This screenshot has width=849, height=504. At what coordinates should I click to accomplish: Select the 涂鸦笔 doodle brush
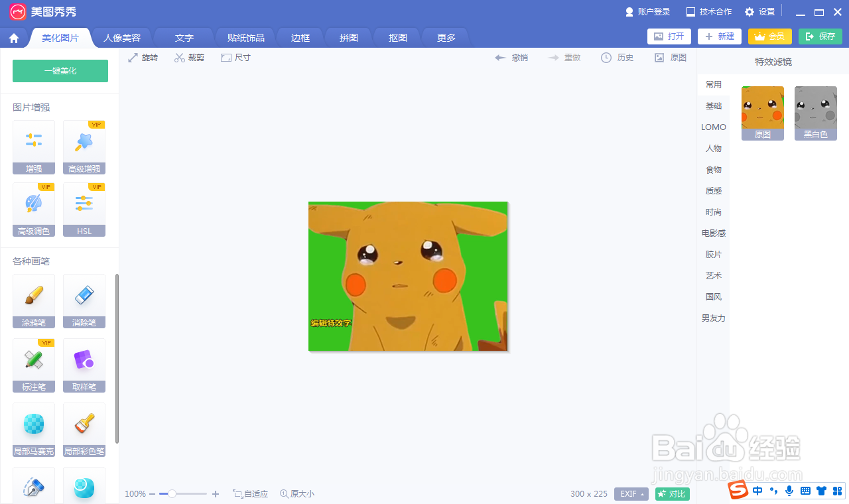34,301
